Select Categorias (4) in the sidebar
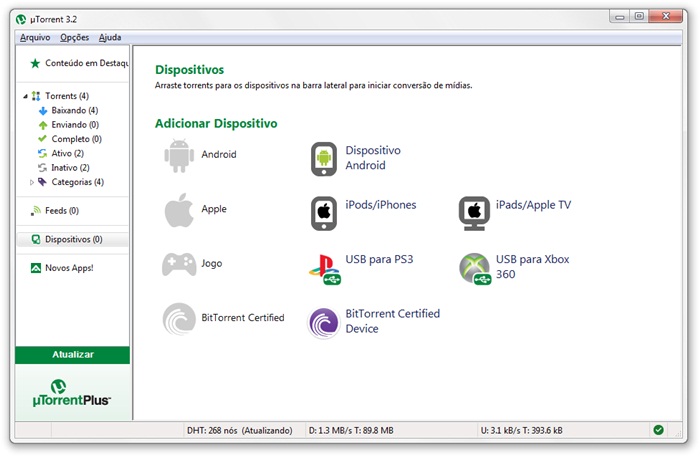This screenshot has width=700, height=457. tap(77, 182)
